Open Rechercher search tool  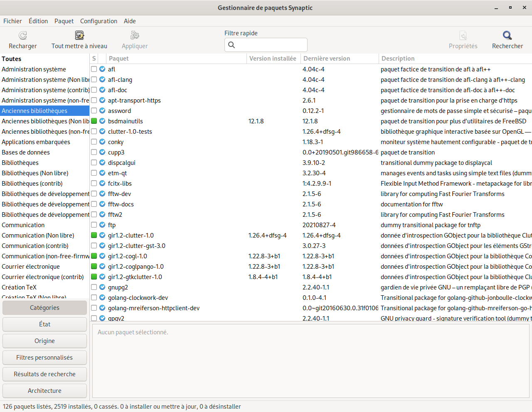[507, 35]
